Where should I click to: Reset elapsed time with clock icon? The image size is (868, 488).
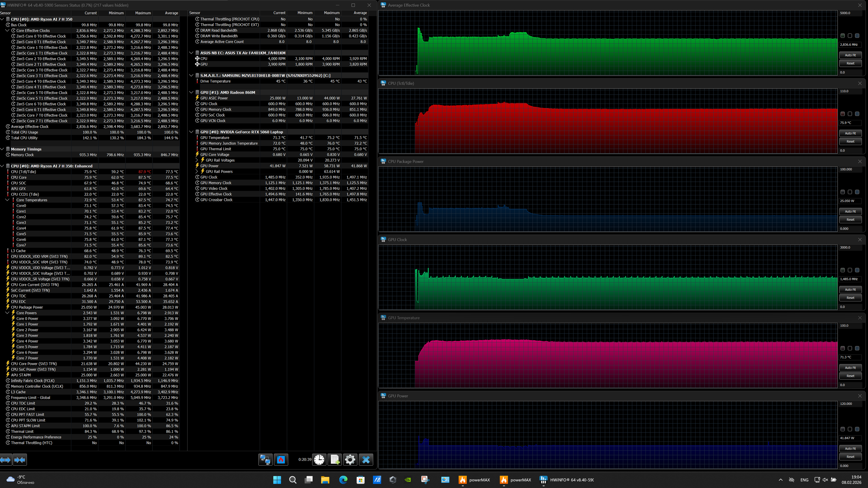[319, 460]
